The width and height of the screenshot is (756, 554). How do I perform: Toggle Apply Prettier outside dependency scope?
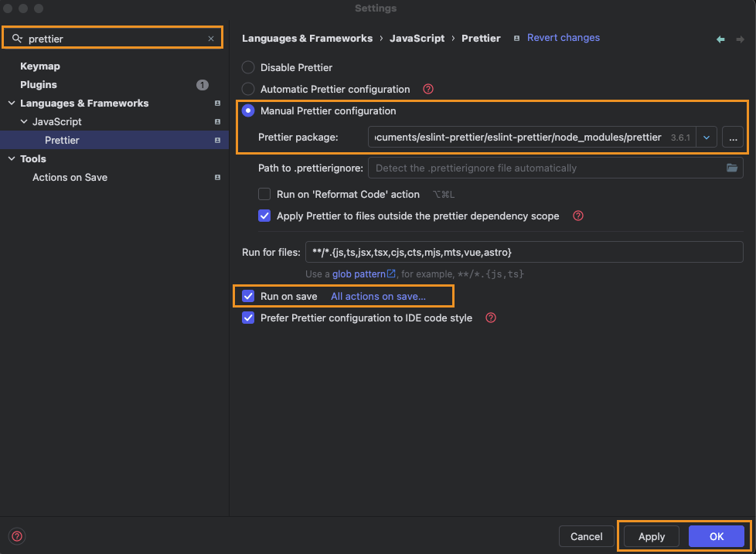pos(264,216)
